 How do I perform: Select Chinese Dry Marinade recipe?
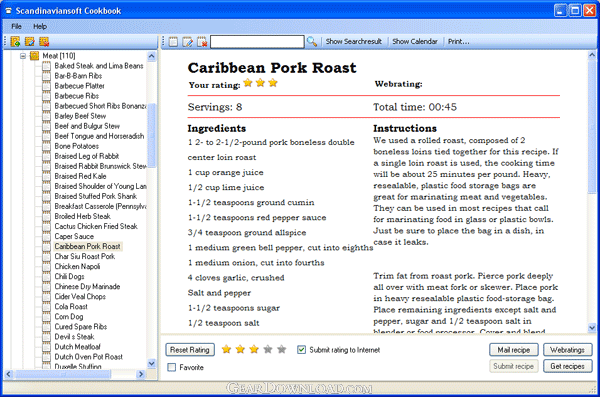click(87, 286)
